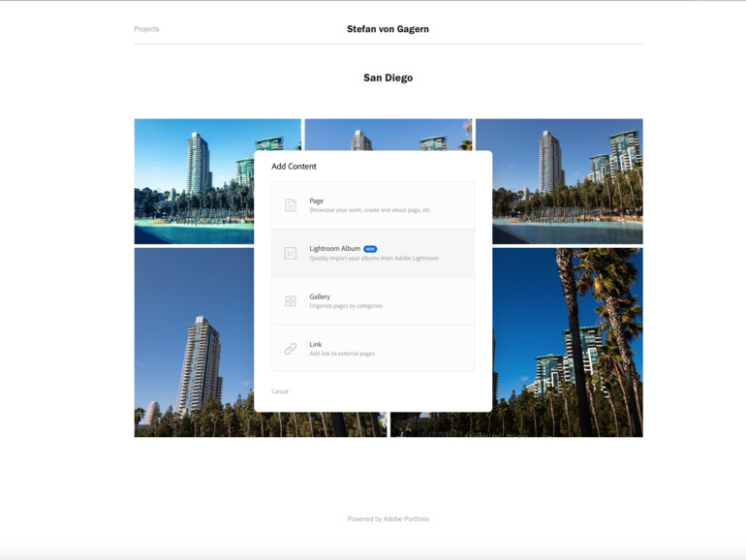Click the blue NEW badge
Viewport: 746px width, 560px height.
point(370,249)
